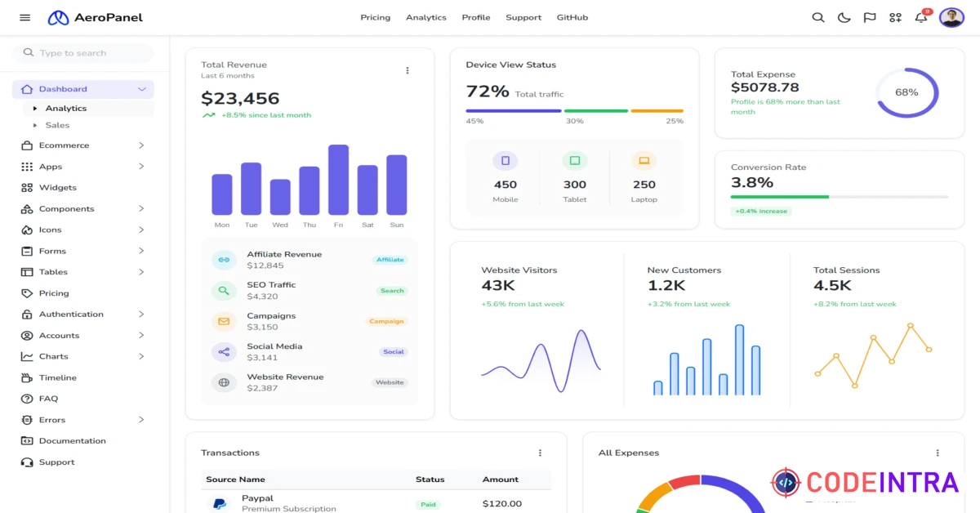Image resolution: width=980 pixels, height=513 pixels.
Task: Collapse the Dashboard menu chevron
Action: [142, 89]
